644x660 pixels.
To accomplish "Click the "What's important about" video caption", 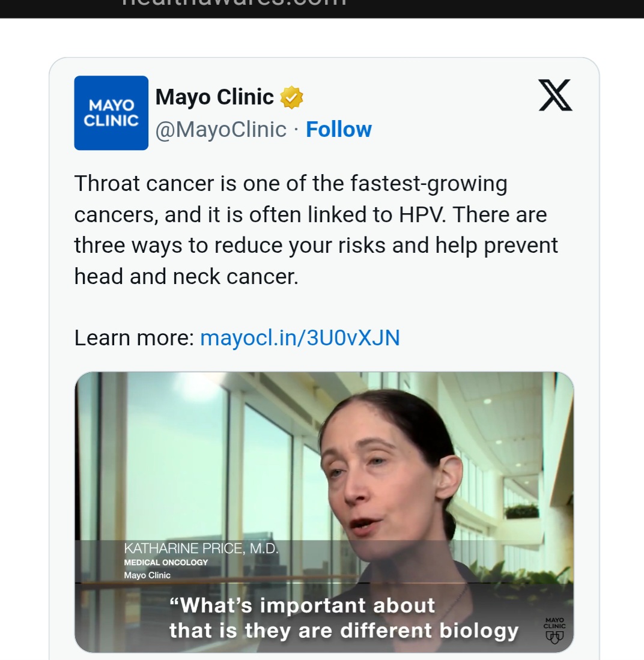I will 302,605.
